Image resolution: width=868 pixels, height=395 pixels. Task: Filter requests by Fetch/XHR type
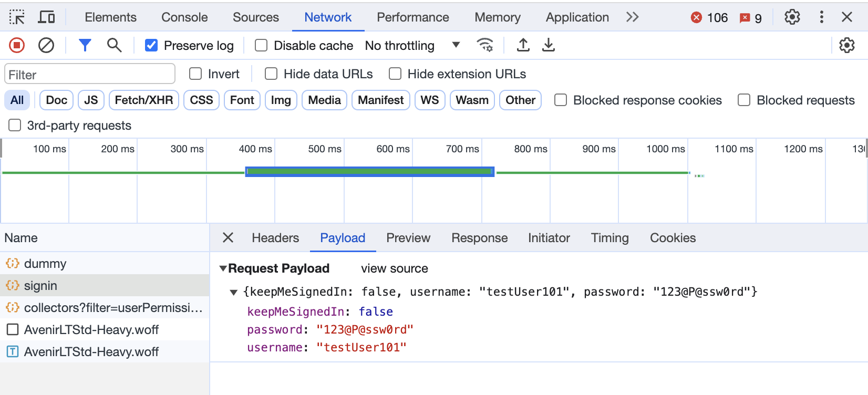point(144,100)
